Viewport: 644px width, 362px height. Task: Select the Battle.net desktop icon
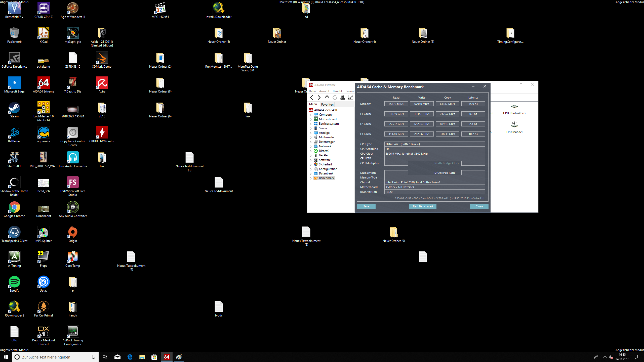click(14, 135)
